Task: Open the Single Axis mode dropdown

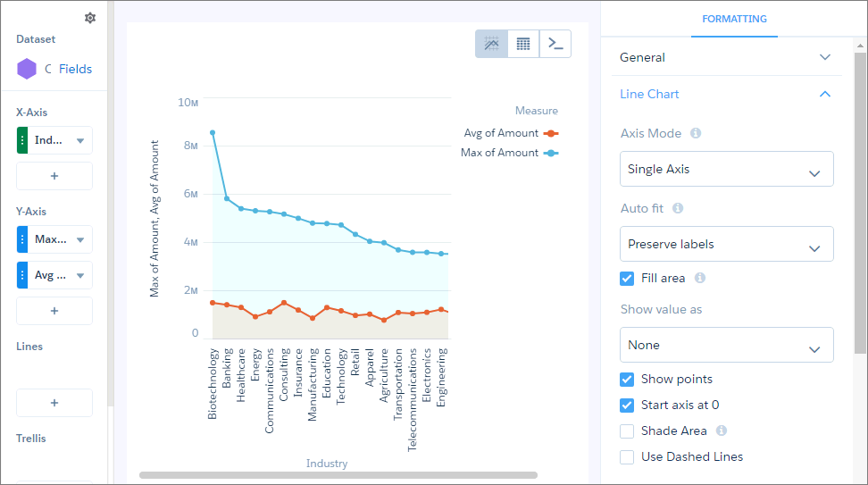Action: pyautogui.click(x=726, y=169)
